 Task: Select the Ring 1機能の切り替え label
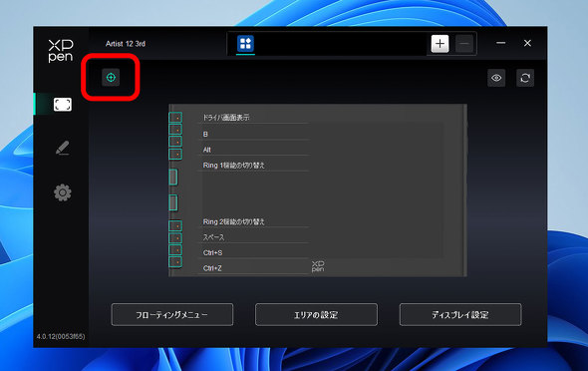click(x=233, y=166)
